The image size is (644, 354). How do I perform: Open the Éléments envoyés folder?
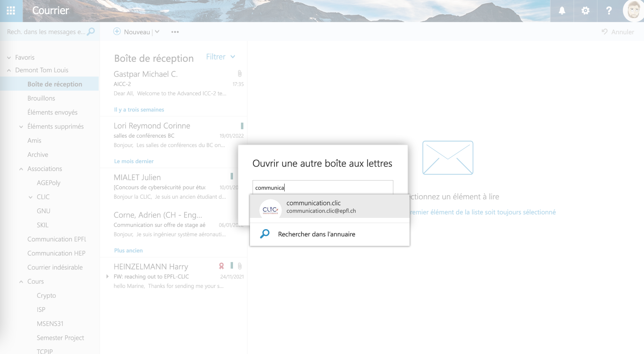pos(52,112)
